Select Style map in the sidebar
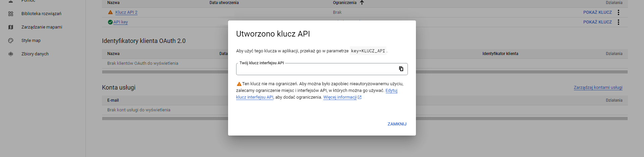Viewport: 644px width, 157px height. pyautogui.click(x=31, y=41)
